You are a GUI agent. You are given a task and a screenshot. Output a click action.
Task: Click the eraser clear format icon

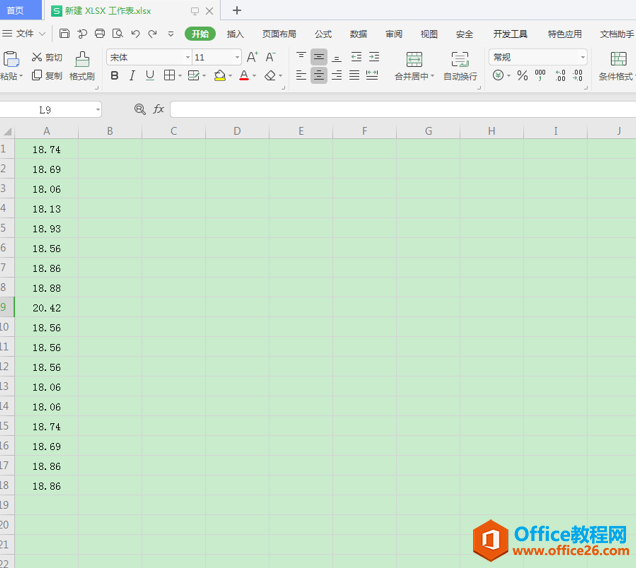tap(270, 75)
